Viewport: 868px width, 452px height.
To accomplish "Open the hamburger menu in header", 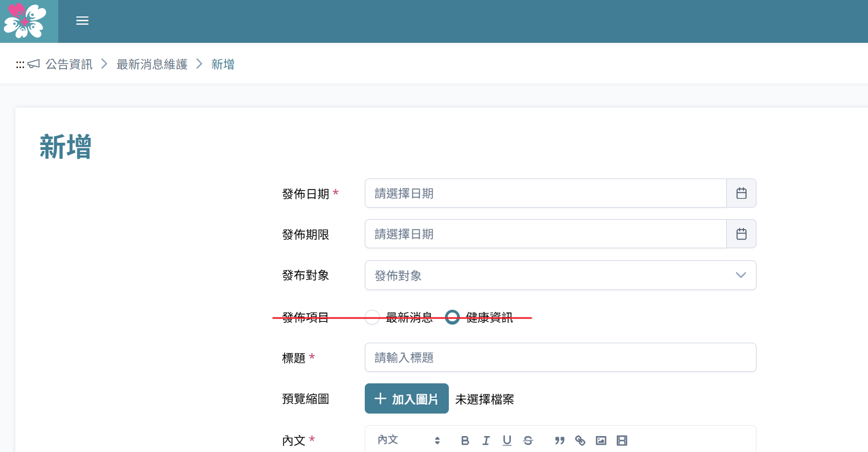I will pyautogui.click(x=82, y=21).
